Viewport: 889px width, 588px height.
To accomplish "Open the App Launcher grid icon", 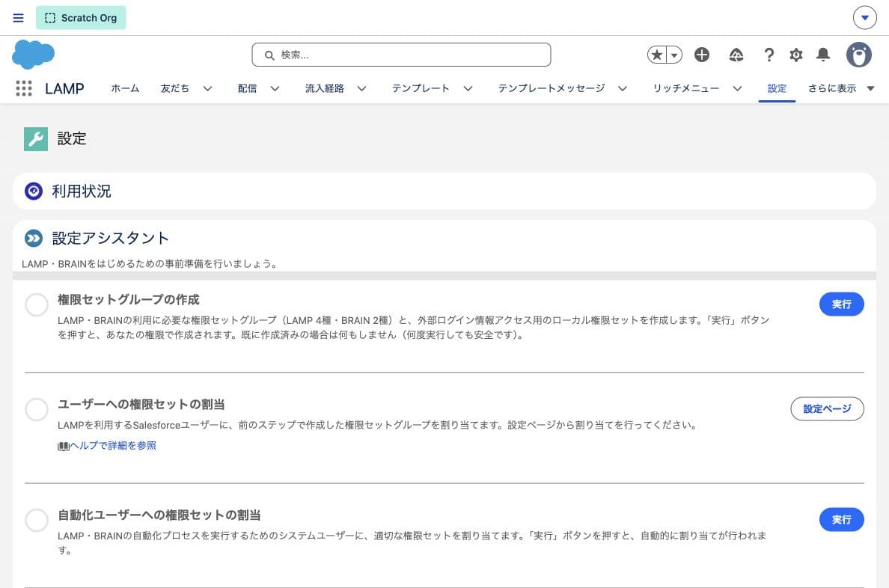I will (x=24, y=88).
